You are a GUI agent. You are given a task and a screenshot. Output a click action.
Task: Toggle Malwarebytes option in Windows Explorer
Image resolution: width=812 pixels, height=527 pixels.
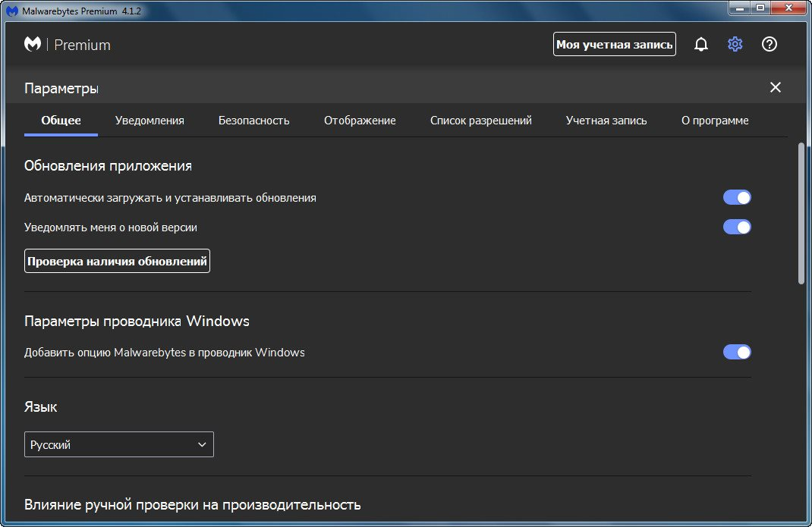pos(736,352)
